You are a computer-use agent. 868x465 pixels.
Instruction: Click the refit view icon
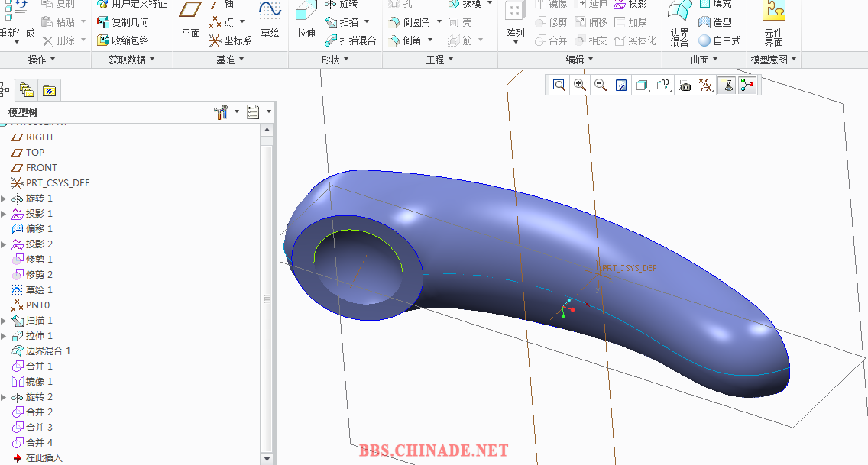[559, 86]
